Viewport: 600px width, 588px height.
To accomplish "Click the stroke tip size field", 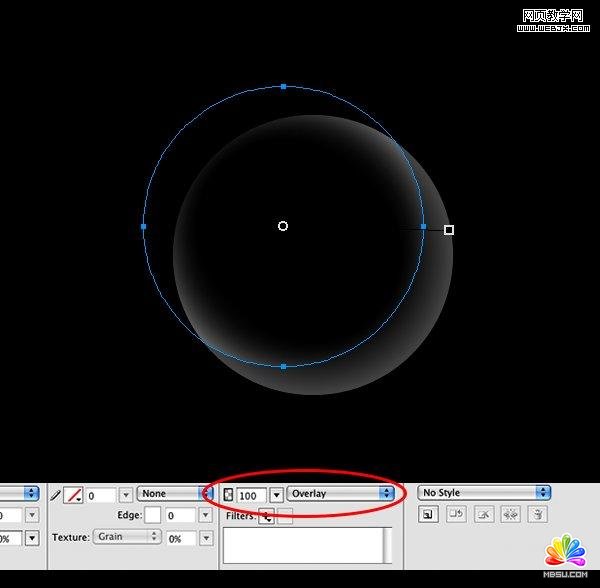I will [100, 494].
